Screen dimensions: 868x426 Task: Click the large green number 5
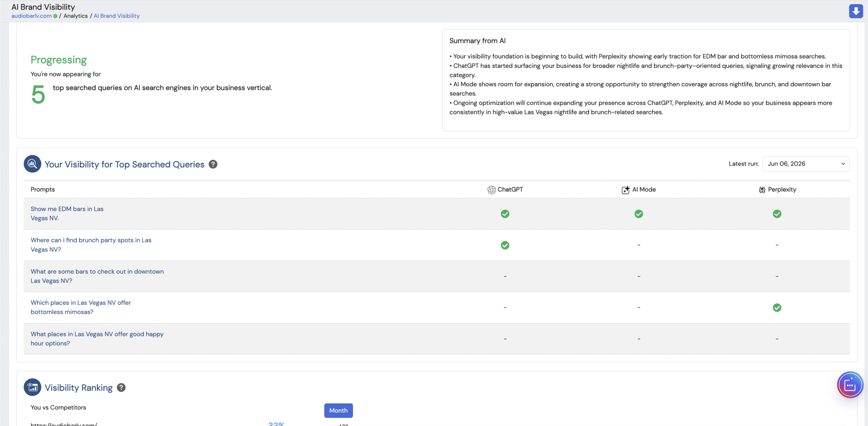click(38, 95)
